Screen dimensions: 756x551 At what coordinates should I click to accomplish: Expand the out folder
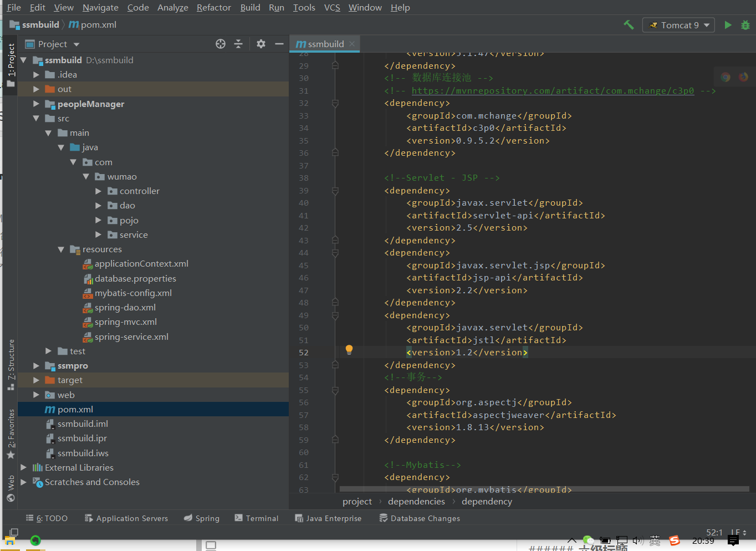coord(36,89)
